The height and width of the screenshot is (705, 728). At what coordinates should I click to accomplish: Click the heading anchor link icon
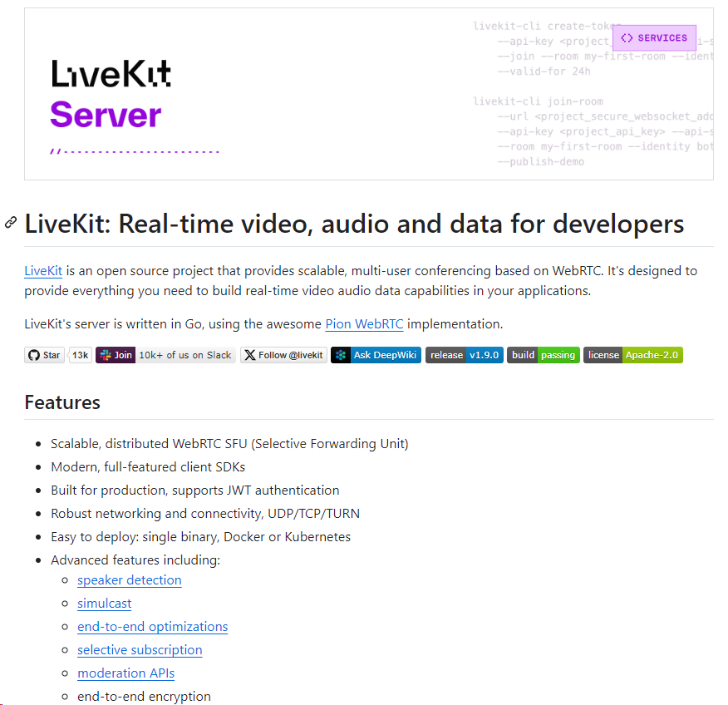click(11, 223)
